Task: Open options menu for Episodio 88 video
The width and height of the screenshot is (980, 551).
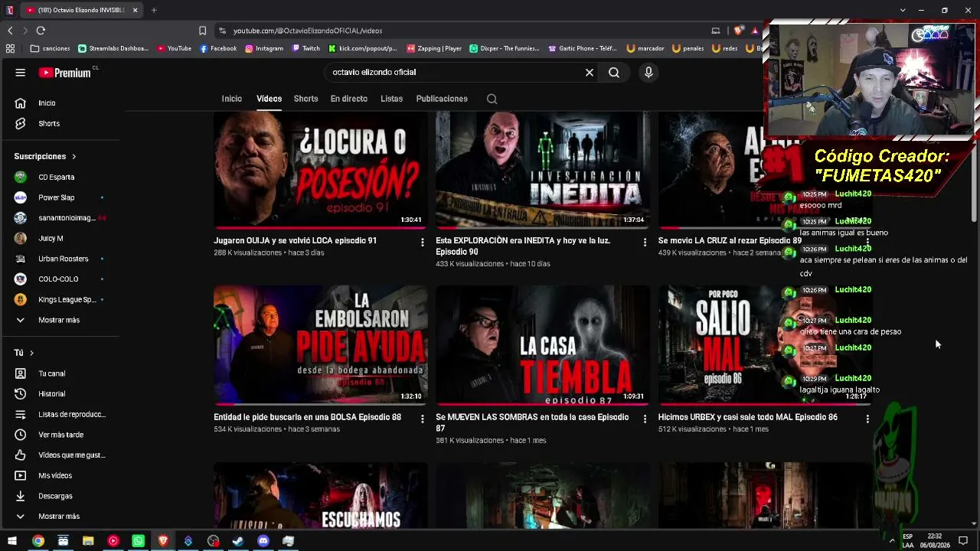Action: click(422, 419)
